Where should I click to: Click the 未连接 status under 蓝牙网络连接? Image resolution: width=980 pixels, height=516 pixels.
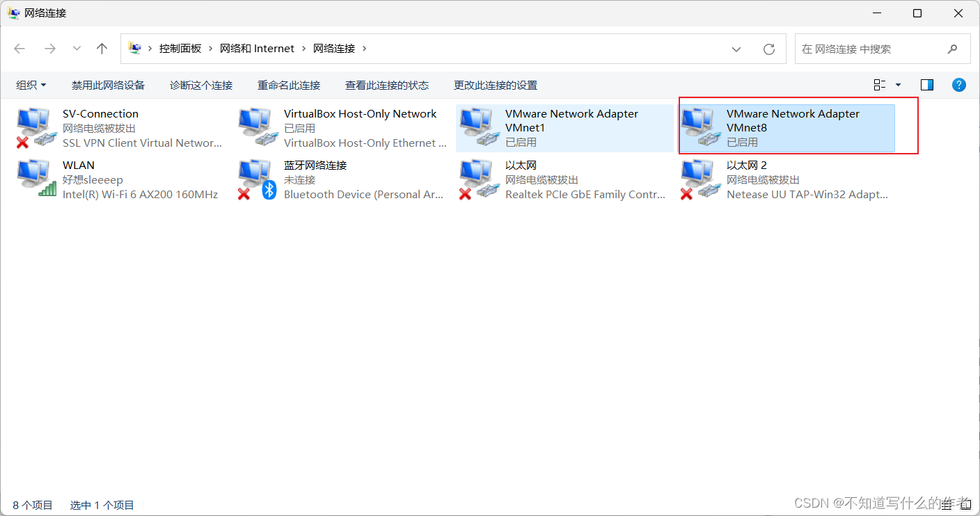pyautogui.click(x=300, y=180)
